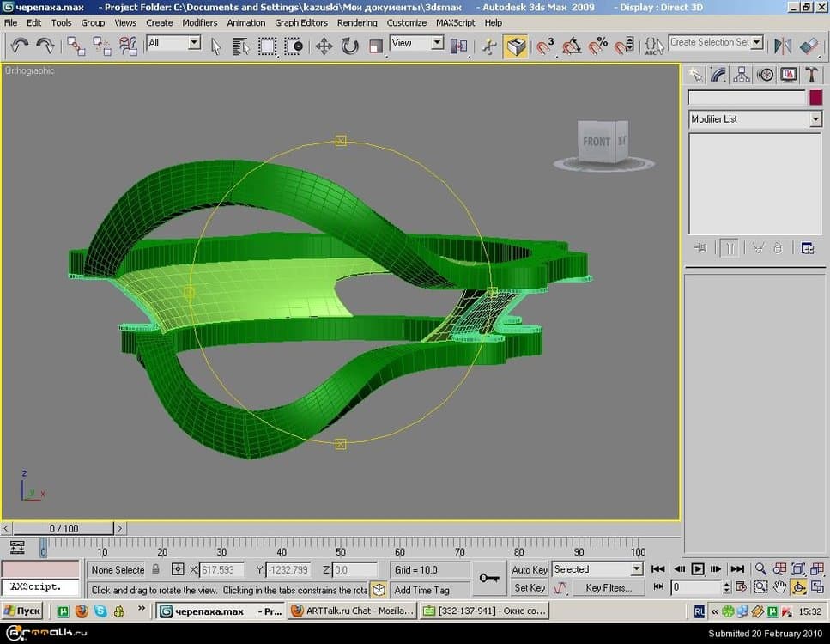Switch to the Utilities hammer tab

pyautogui.click(x=811, y=75)
